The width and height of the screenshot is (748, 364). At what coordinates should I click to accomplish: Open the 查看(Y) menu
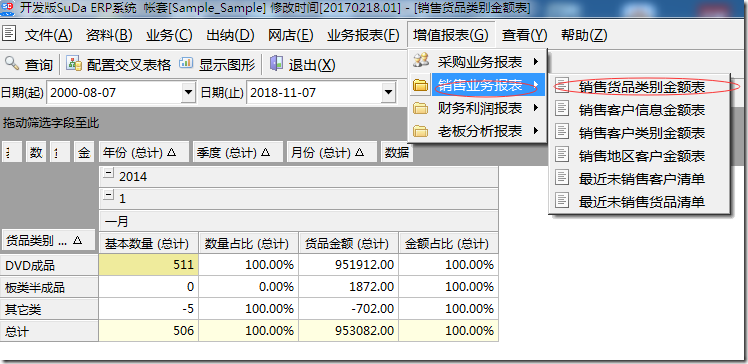point(524,35)
